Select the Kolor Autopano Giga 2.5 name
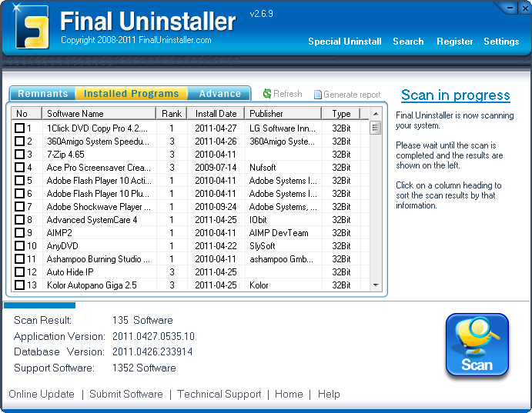This screenshot has width=532, height=413. point(92,285)
